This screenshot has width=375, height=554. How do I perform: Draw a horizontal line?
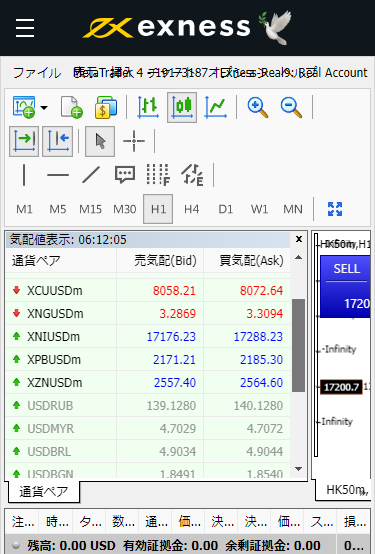coord(58,175)
